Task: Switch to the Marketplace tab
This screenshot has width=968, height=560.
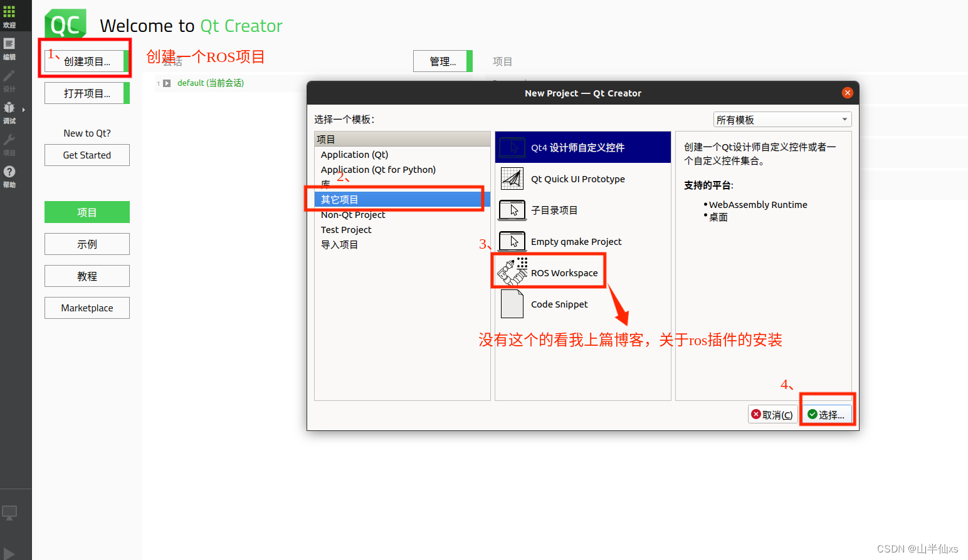Action: pyautogui.click(x=87, y=308)
